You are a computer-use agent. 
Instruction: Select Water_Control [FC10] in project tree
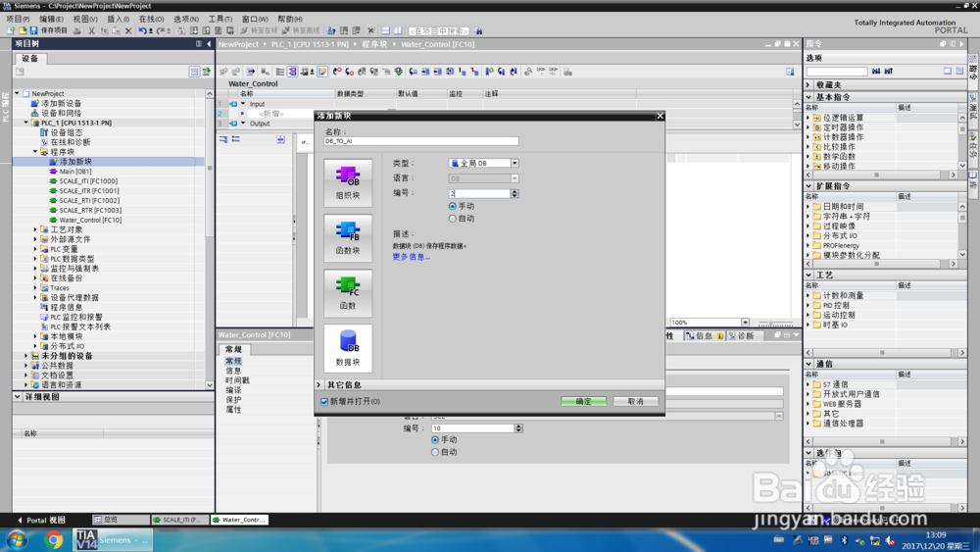click(x=90, y=220)
